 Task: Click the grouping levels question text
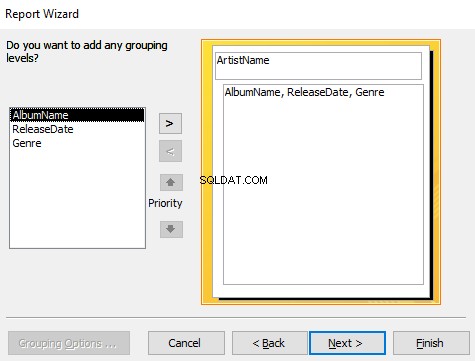click(87, 51)
